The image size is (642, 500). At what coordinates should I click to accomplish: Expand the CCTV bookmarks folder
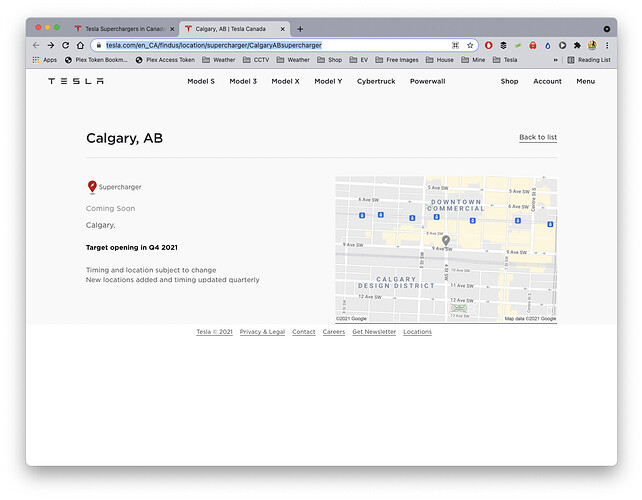coord(256,60)
